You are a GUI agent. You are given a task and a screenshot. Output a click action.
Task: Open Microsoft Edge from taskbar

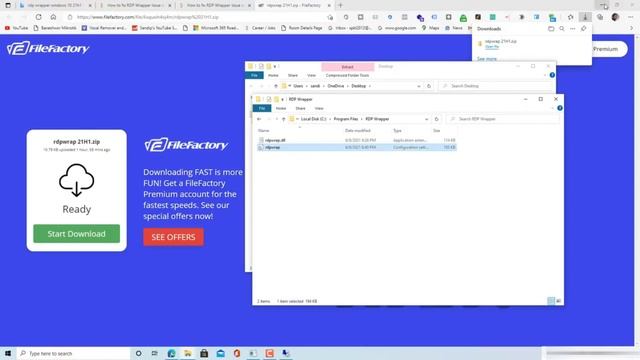click(x=171, y=353)
